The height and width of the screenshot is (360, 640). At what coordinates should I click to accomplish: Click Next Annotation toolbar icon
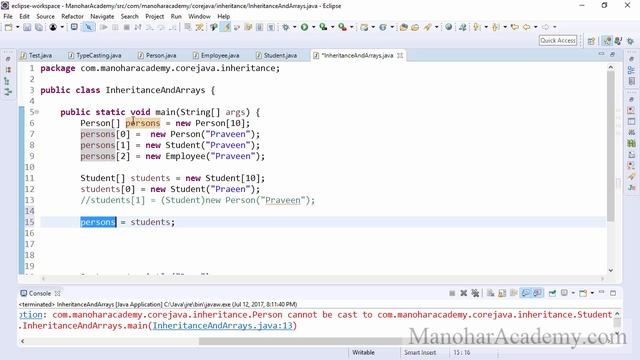click(477, 27)
